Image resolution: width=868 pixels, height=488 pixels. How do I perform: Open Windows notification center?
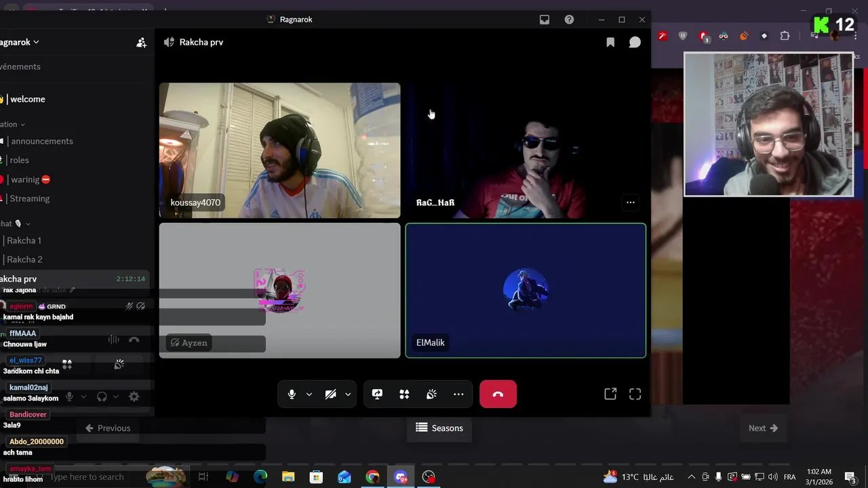[850, 477]
